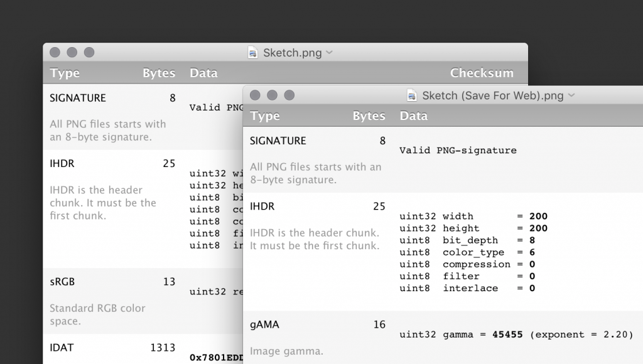This screenshot has width=643, height=364.
Task: Sort by Checksum column in Sketch.png window
Action: coord(481,73)
